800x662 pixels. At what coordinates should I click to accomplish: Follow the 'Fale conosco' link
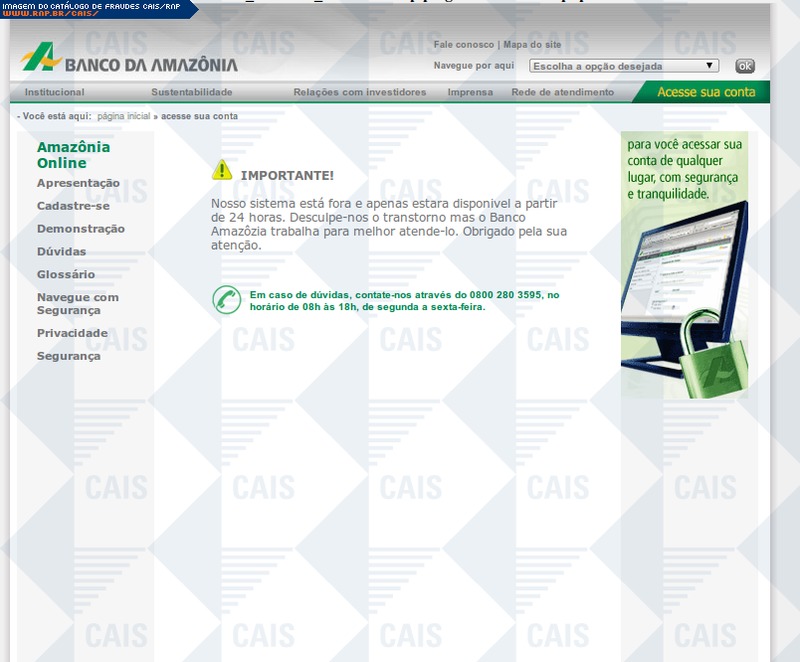tap(464, 45)
